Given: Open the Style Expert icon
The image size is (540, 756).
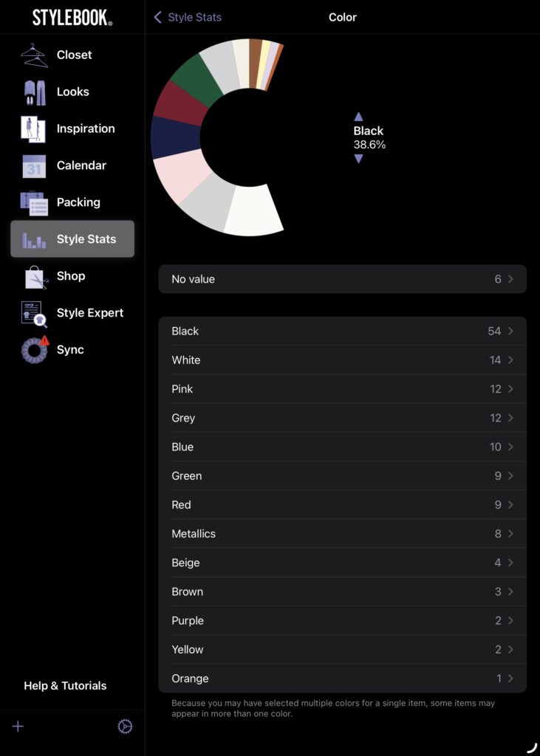Looking at the screenshot, I should click(x=34, y=314).
